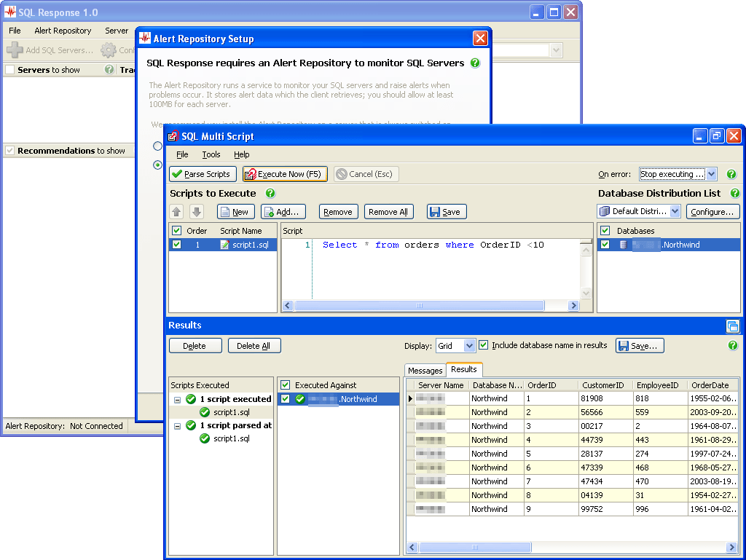Toggle the Databases header checkbox
This screenshot has height=560, width=746.
click(605, 231)
